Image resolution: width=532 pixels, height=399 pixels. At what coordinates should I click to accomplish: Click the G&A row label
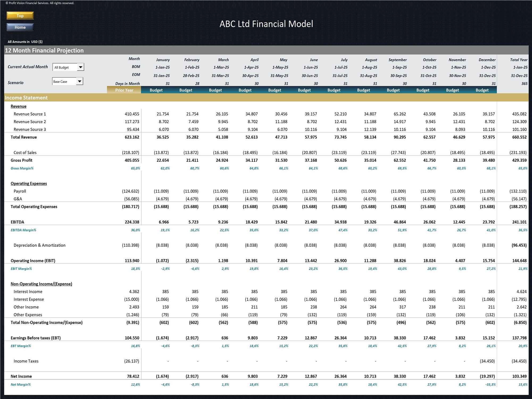tap(18, 199)
